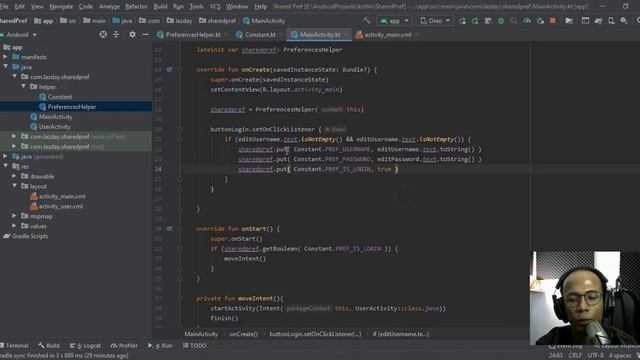640x360 pixels.
Task: Click the Sync Project with Gradle Files icon
Action: 598,20
